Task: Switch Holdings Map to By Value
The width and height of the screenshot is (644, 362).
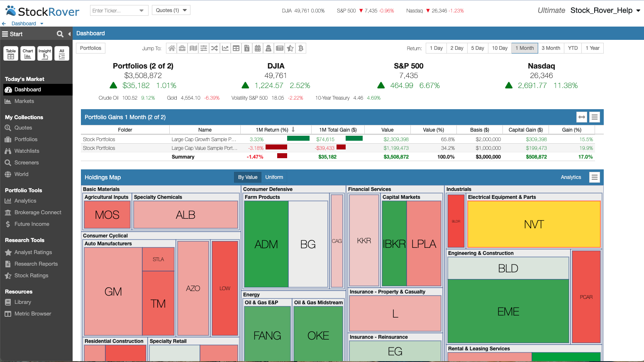Action: click(248, 177)
